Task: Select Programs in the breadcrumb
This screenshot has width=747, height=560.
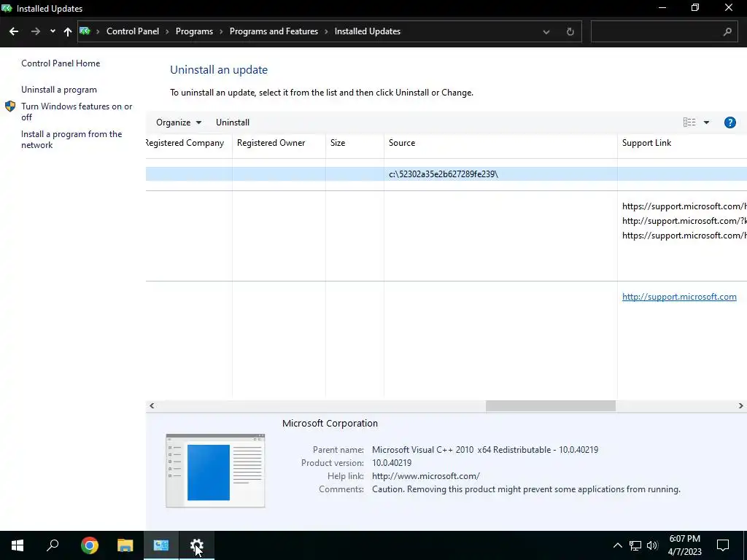Action: (x=194, y=31)
